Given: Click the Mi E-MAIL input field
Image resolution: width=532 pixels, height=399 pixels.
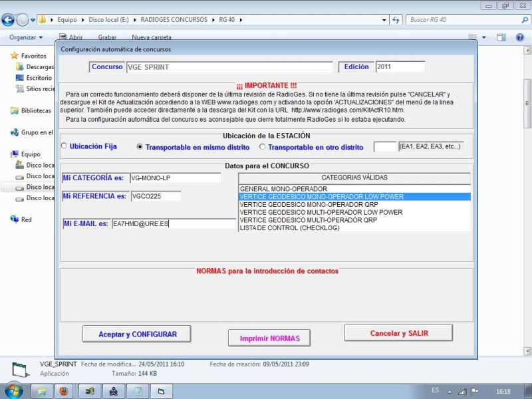Looking at the screenshot, I should 174,224.
